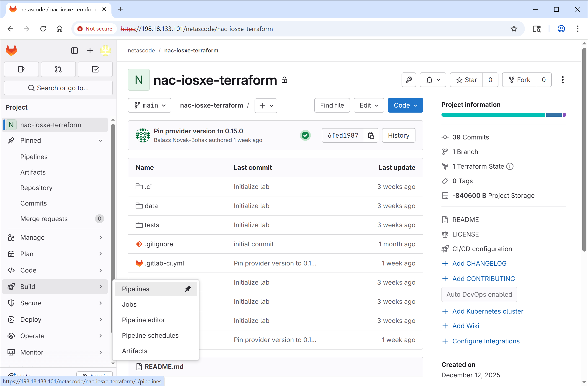
Task: Open merge requests shortcut button
Action: pyautogui.click(x=58, y=69)
